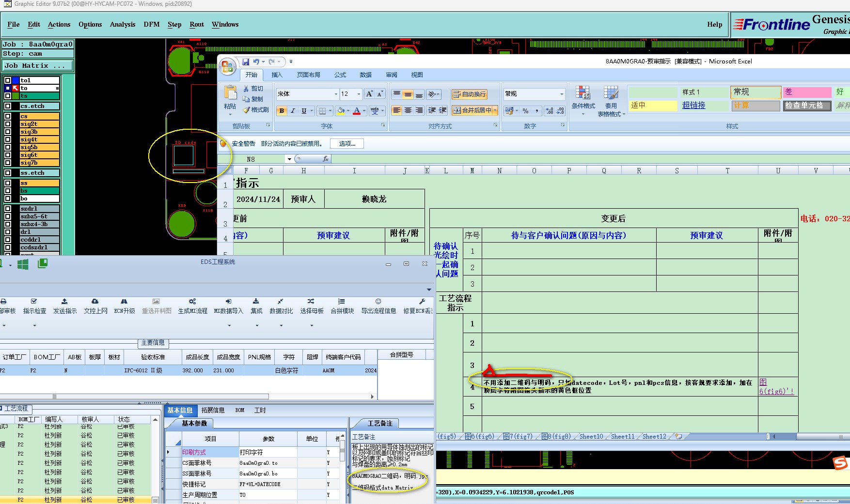850x504 pixels.
Task: Open the Name Box dropdown arrow
Action: pos(289,159)
